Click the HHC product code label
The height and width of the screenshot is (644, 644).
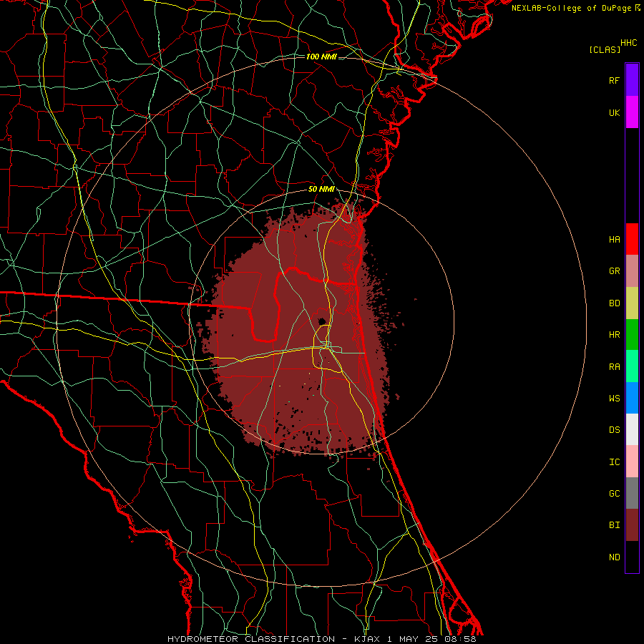628,43
